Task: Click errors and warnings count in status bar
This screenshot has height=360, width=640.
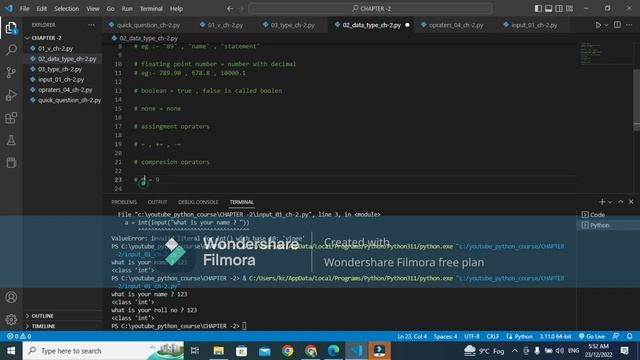Action: [19, 336]
